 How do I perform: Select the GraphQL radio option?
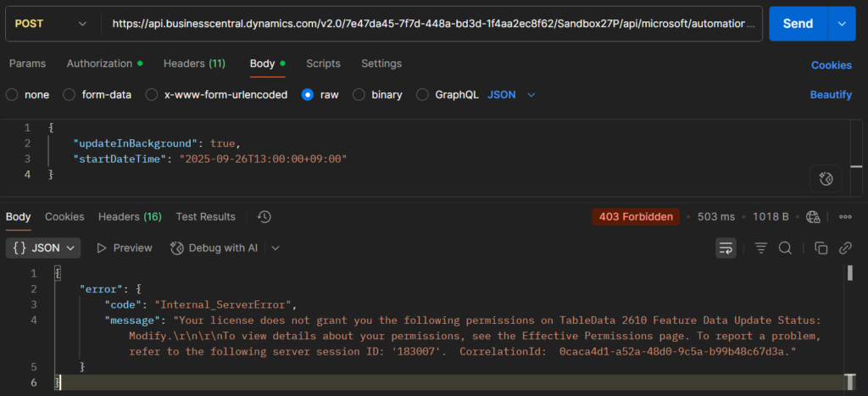(x=423, y=95)
